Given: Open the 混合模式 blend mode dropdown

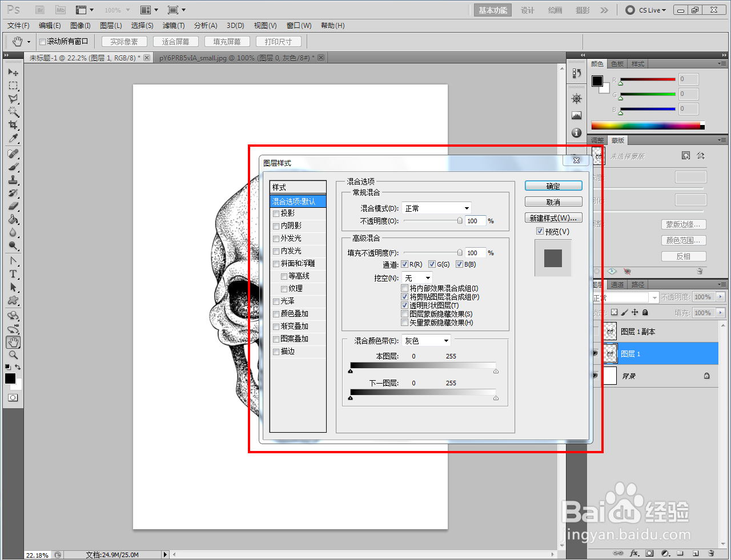Looking at the screenshot, I should click(437, 208).
